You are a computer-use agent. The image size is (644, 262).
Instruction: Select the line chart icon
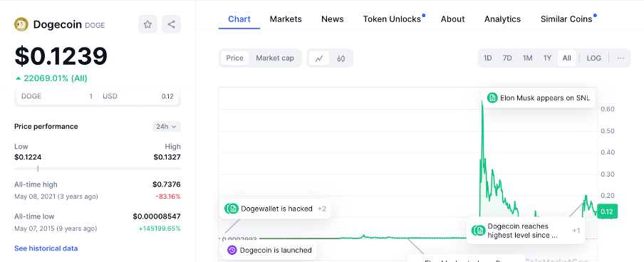319,58
